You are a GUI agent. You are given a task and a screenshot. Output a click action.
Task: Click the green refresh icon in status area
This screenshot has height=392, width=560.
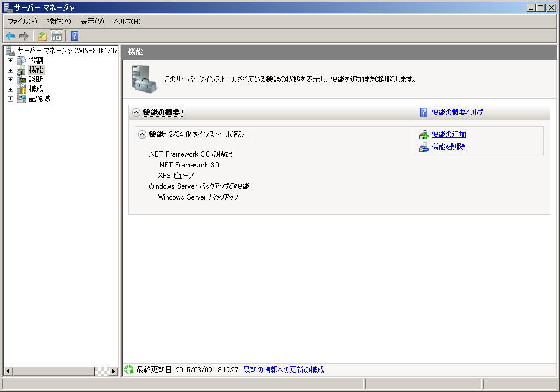[x=128, y=370]
